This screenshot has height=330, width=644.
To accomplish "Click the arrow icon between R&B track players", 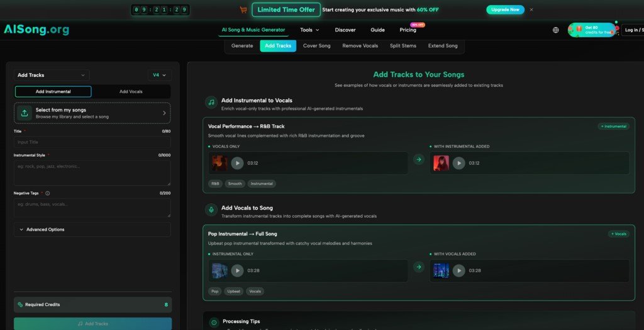I will pyautogui.click(x=418, y=160).
